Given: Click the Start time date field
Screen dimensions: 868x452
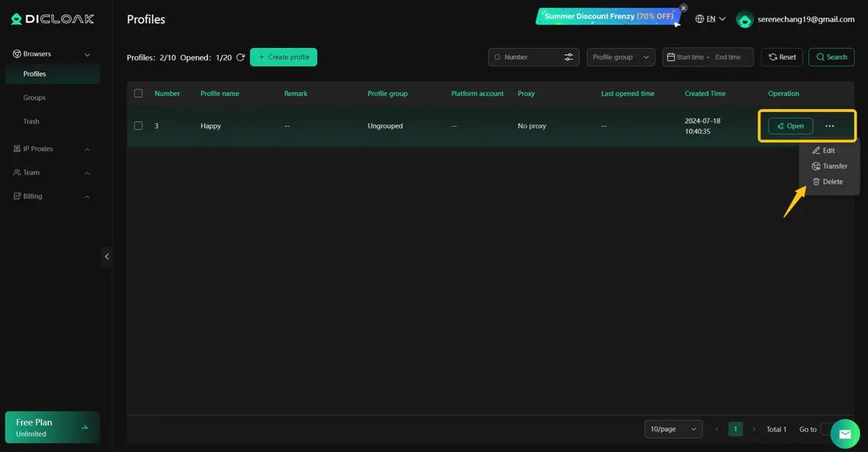Looking at the screenshot, I should pos(690,58).
